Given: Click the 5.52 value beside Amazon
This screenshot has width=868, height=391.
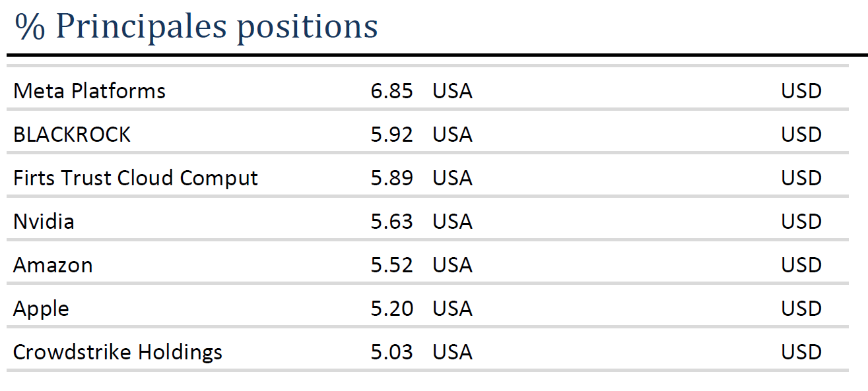Looking at the screenshot, I should point(392,264).
